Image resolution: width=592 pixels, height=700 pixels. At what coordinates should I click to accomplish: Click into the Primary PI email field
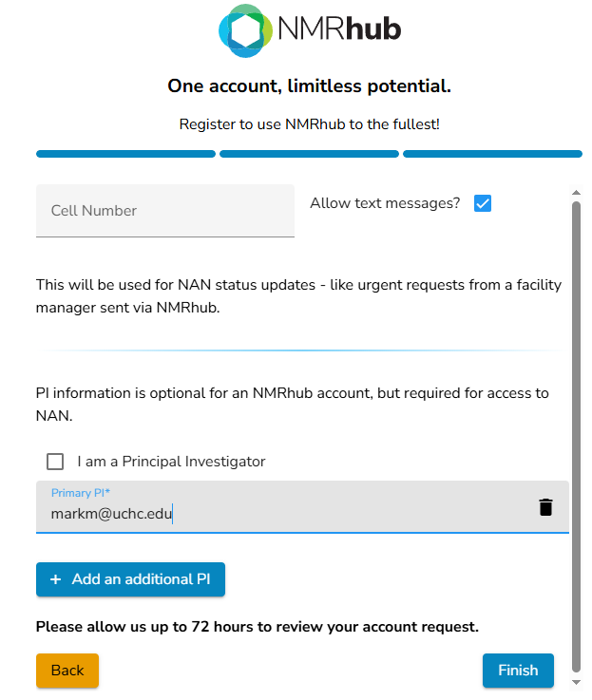pos(285,513)
